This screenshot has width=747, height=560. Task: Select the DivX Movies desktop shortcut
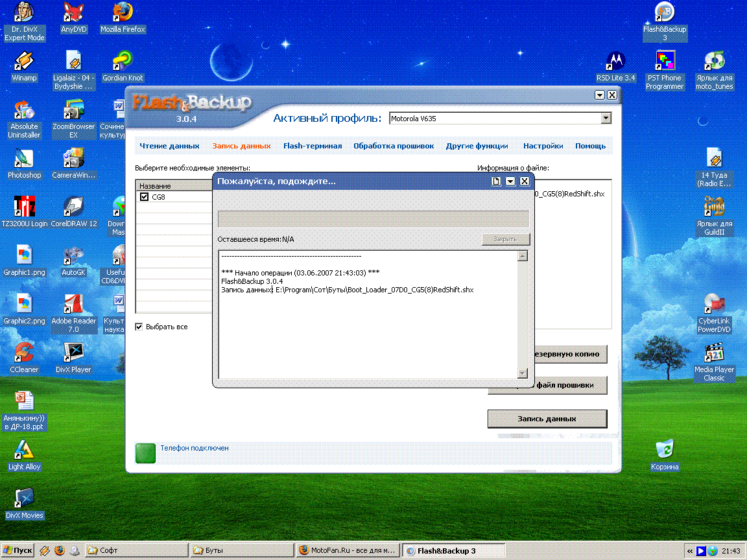tap(24, 504)
